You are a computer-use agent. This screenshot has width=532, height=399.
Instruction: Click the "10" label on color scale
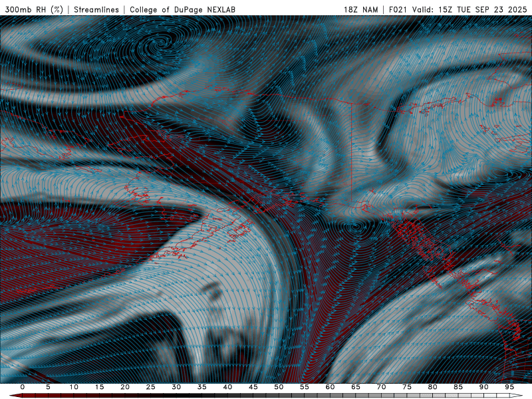[74, 387]
